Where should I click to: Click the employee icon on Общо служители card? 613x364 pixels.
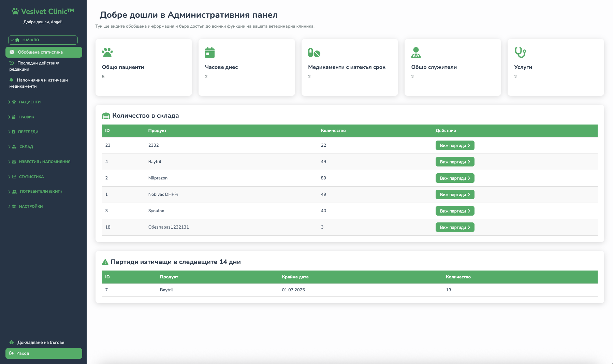(417, 53)
